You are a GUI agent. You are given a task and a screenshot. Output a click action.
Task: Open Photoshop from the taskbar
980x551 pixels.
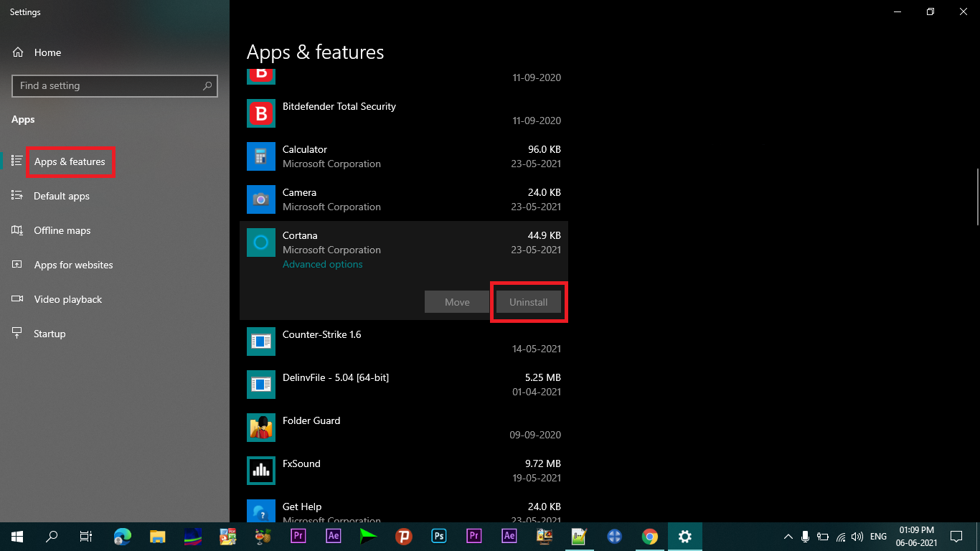[x=439, y=536]
